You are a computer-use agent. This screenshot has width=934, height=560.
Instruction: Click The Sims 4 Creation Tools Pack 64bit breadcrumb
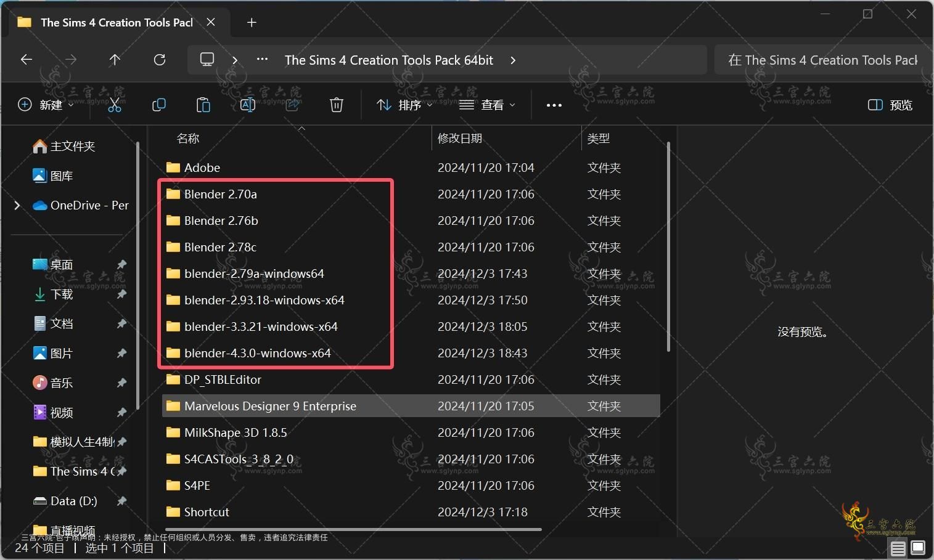click(389, 60)
